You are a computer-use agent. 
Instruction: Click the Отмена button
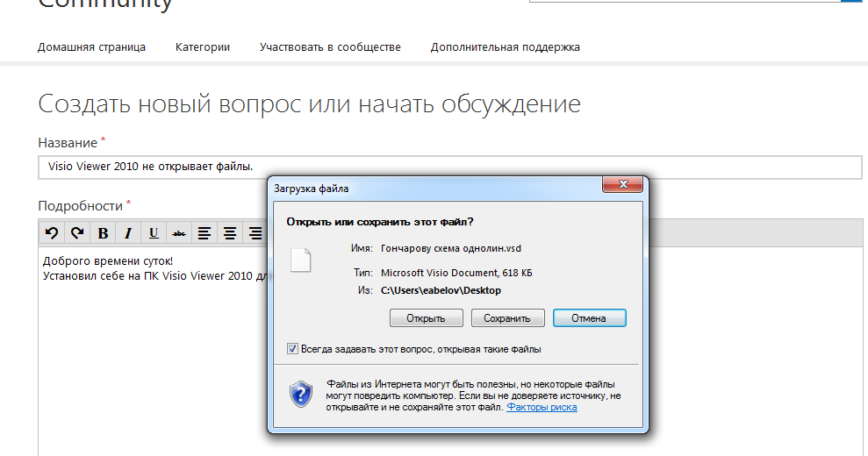point(590,318)
